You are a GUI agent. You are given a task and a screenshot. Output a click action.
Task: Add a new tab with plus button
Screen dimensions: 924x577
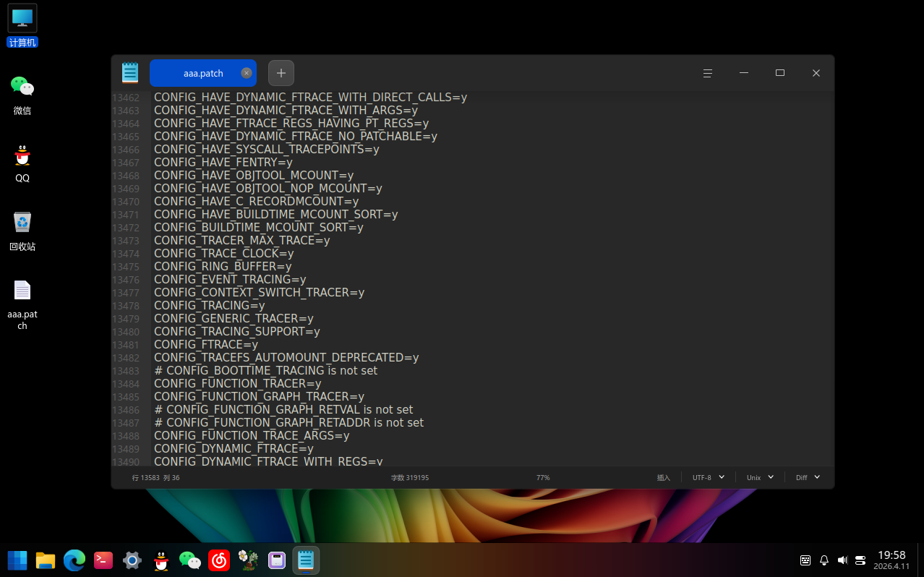coord(281,73)
